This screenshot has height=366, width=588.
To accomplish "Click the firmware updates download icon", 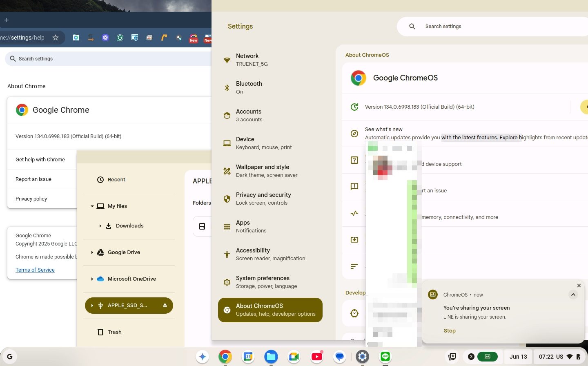I will 354,240.
